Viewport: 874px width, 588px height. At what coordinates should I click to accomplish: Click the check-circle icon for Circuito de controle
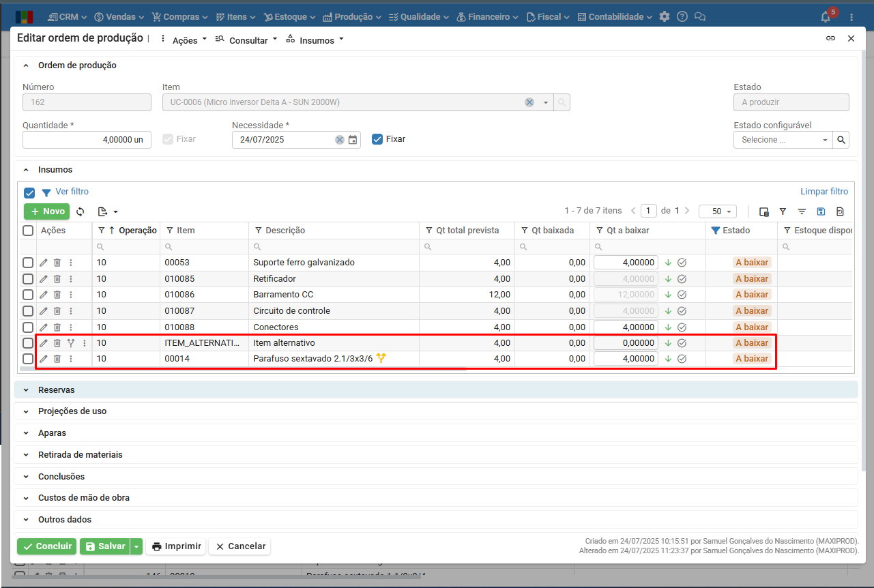(682, 311)
